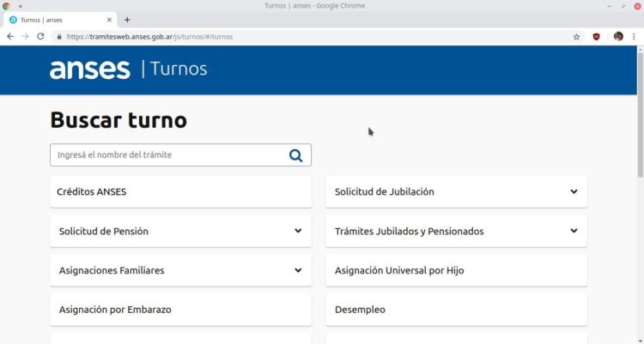Image resolution: width=644 pixels, height=344 pixels.
Task: Click the anses logo in header
Action: [x=90, y=69]
